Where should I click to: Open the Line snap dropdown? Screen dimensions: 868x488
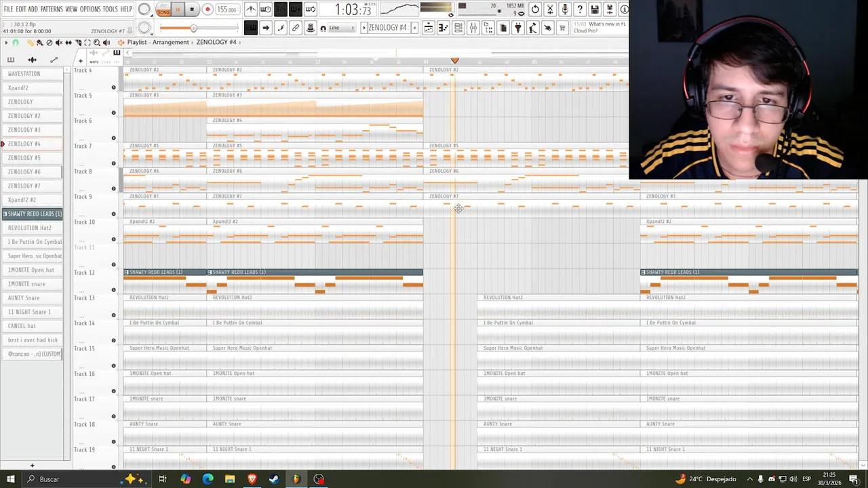[342, 28]
